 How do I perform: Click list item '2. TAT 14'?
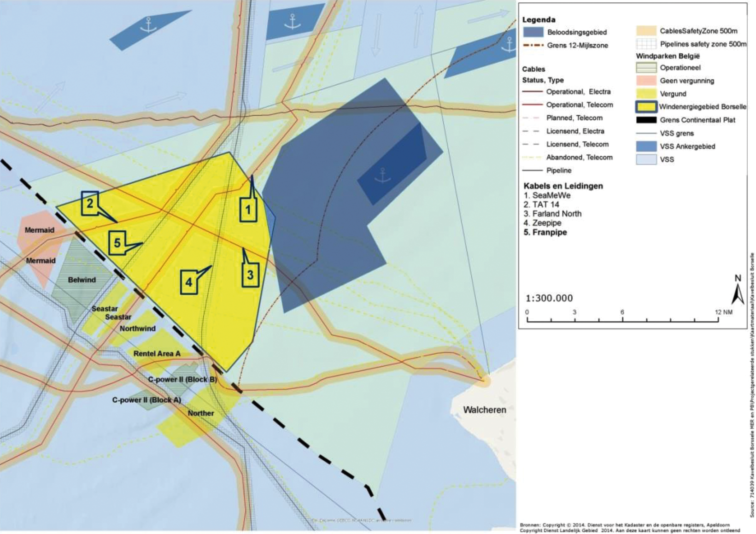coord(541,205)
